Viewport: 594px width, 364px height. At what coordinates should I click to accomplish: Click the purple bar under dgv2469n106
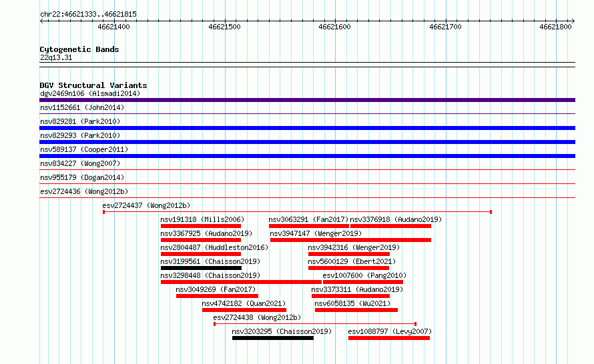coord(307,100)
